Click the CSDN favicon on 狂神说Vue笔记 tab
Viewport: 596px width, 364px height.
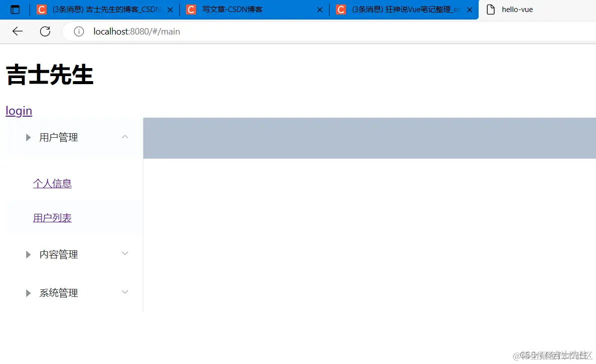pos(340,10)
